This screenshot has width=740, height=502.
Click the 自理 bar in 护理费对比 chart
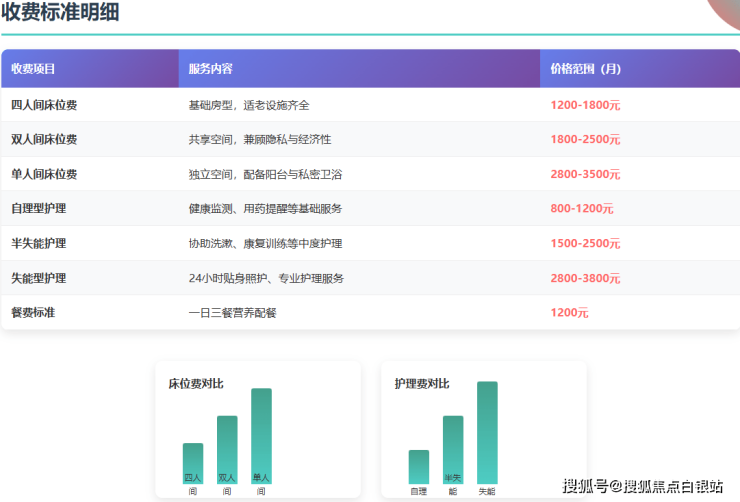pyautogui.click(x=419, y=466)
